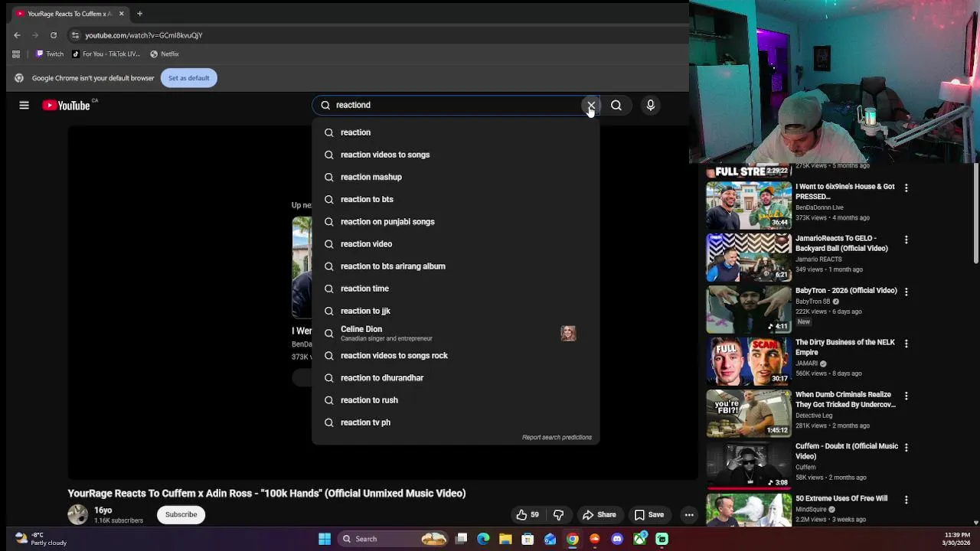This screenshot has width=980, height=551.
Task: Clear the YouTube search box text
Action: [591, 105]
